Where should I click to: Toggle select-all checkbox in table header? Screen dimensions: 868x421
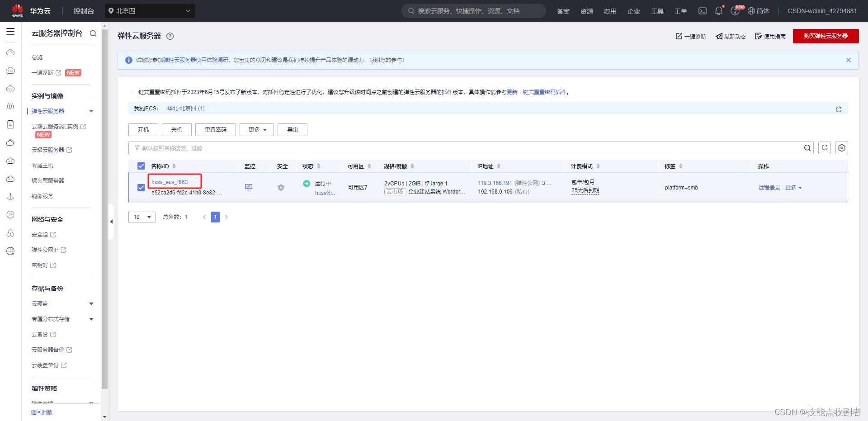[x=141, y=166]
